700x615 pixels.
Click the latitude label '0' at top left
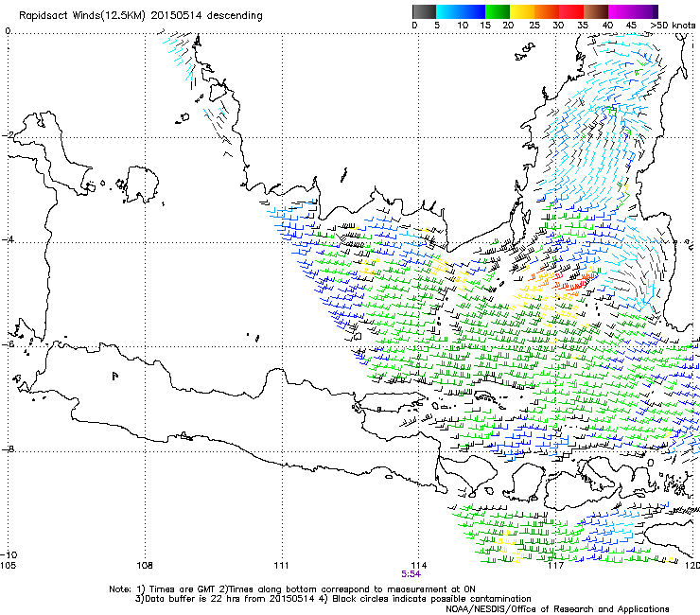[8, 31]
